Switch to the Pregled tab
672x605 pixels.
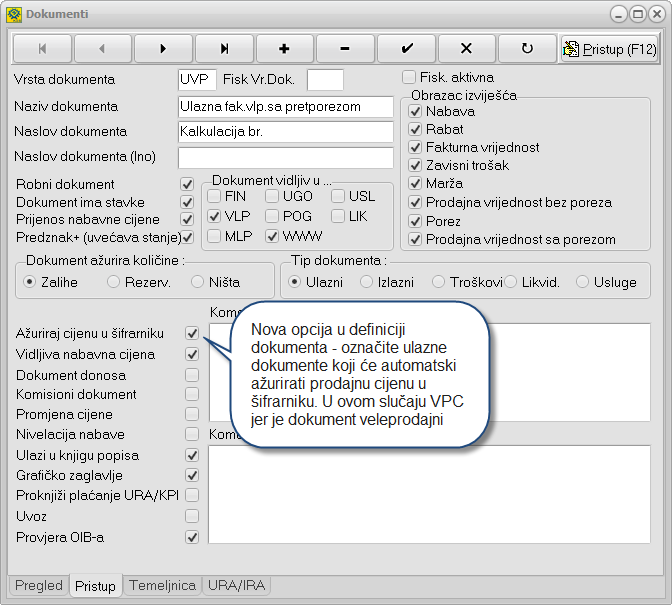click(x=39, y=586)
